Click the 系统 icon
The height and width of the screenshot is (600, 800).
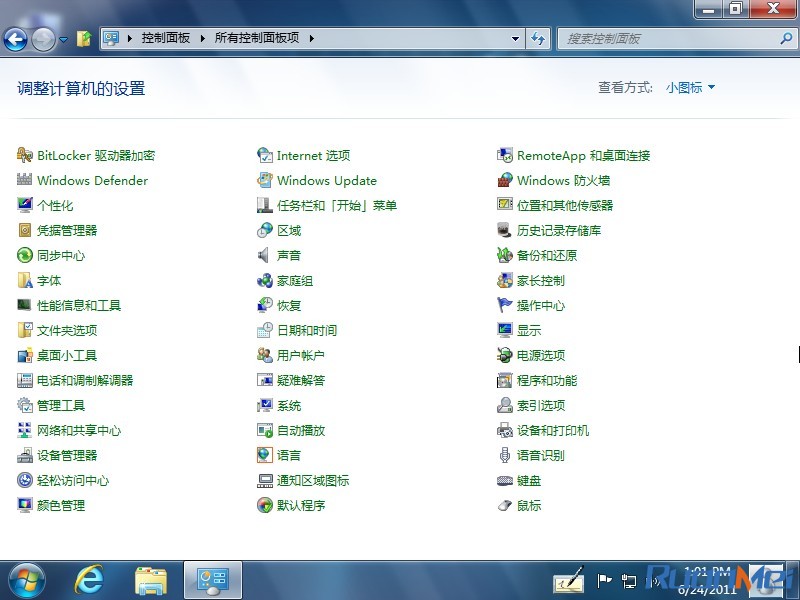(265, 405)
